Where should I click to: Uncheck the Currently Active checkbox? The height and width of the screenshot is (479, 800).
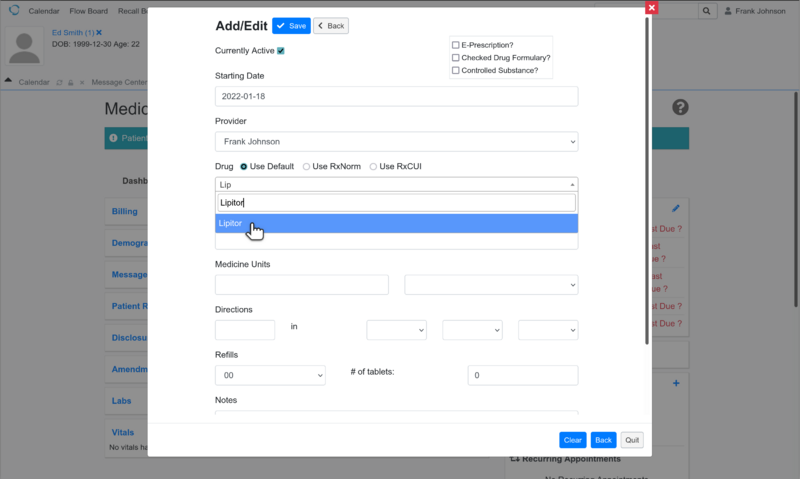pos(281,51)
